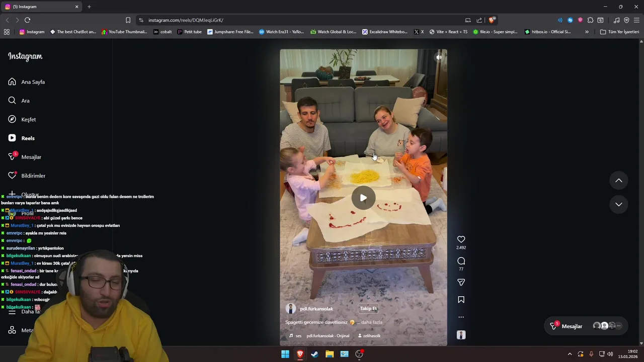Viewport: 644px width, 362px height.
Task: Click the browser forward arrow
Action: 17,20
